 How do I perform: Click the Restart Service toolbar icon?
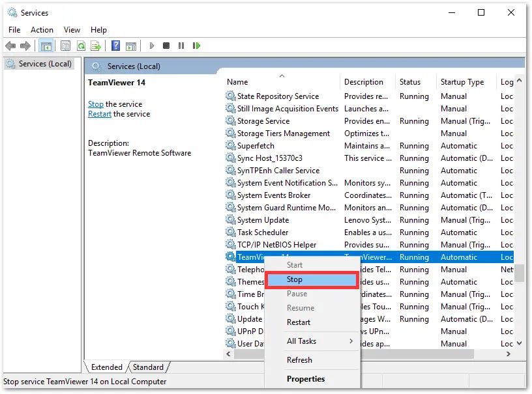(x=196, y=46)
